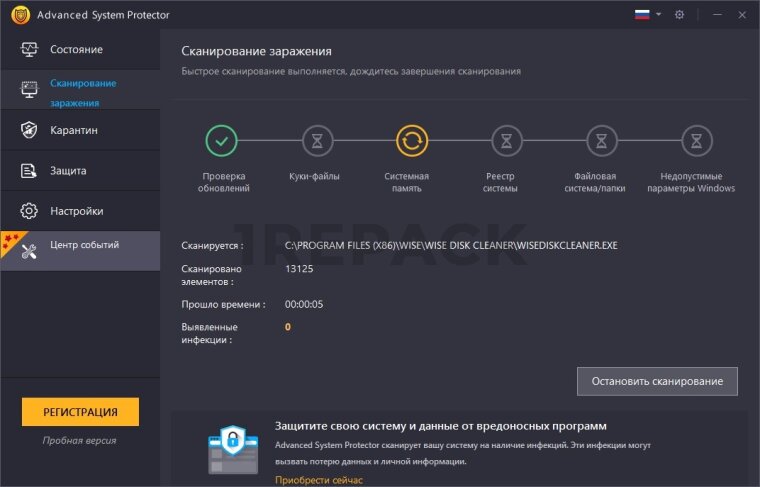Image resolution: width=760 pixels, height=487 pixels.
Task: Click the Системная память scanning step icon
Action: point(411,141)
